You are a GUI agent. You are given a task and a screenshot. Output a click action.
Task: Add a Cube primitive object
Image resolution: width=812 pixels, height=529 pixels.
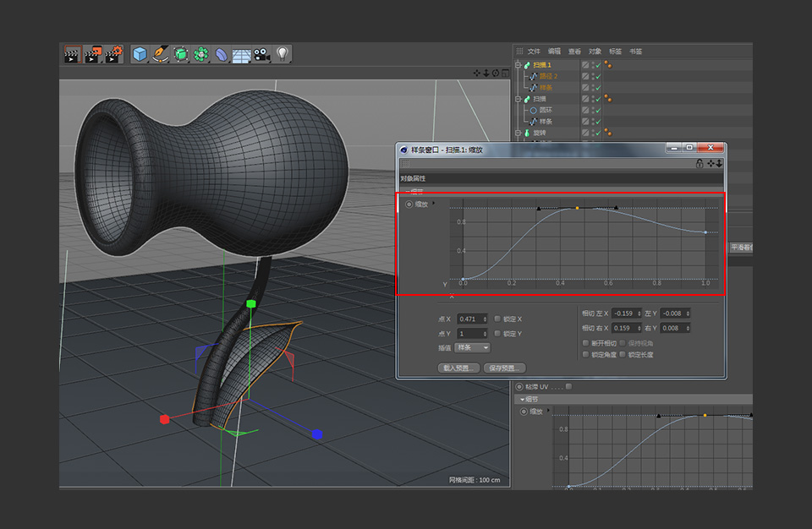[140, 54]
